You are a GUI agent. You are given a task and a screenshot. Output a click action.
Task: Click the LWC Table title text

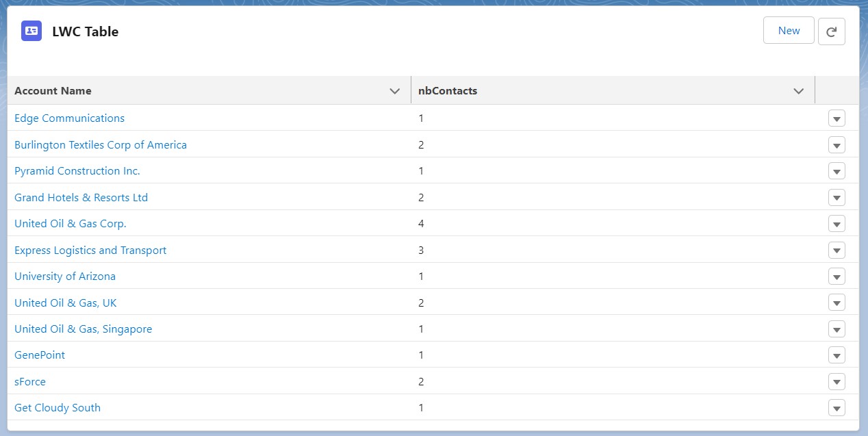coord(86,31)
